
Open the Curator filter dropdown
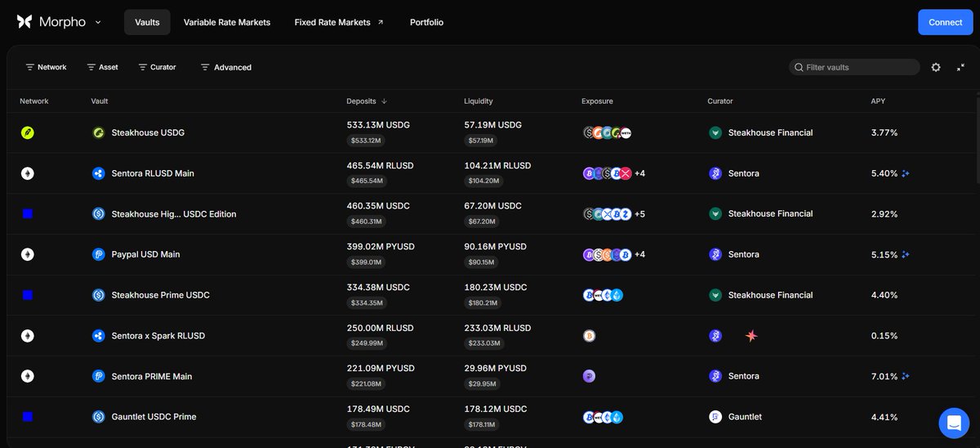coord(157,67)
